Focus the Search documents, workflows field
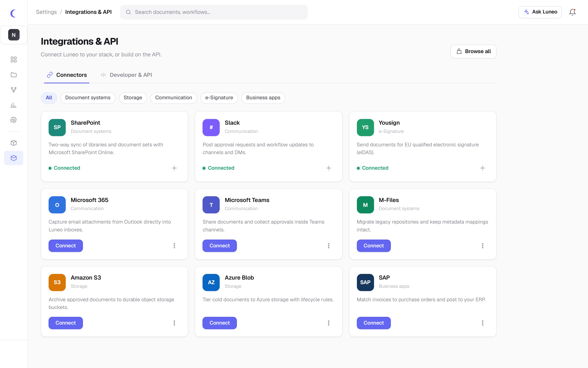 click(214, 12)
